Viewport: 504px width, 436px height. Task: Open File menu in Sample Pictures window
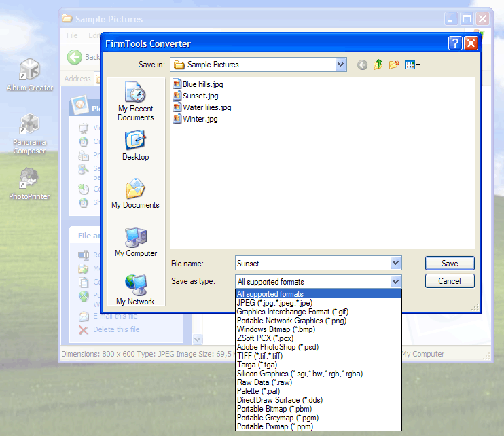coord(72,35)
